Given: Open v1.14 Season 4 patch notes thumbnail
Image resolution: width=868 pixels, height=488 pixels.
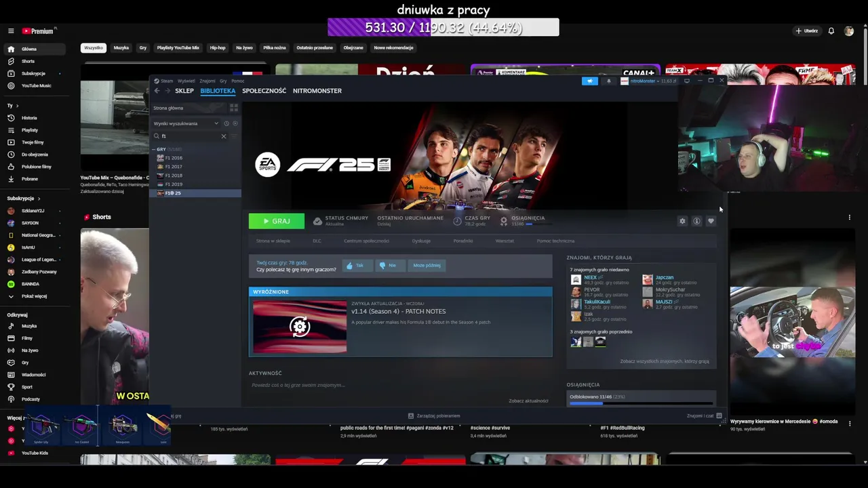Looking at the screenshot, I should (x=300, y=327).
